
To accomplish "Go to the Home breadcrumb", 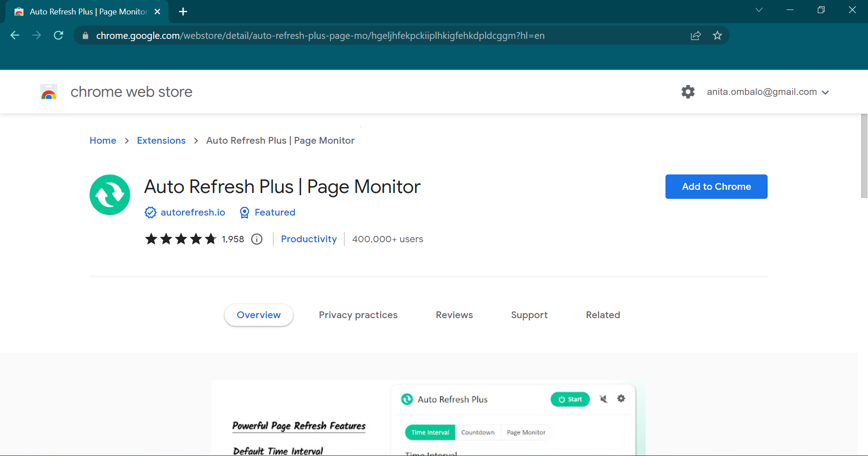I will coord(103,141).
